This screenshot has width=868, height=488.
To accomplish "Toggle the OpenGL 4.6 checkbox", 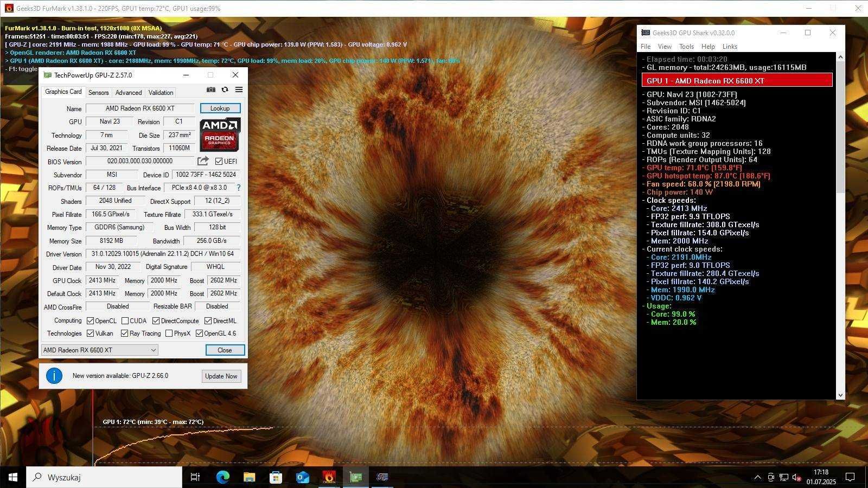I will click(200, 333).
